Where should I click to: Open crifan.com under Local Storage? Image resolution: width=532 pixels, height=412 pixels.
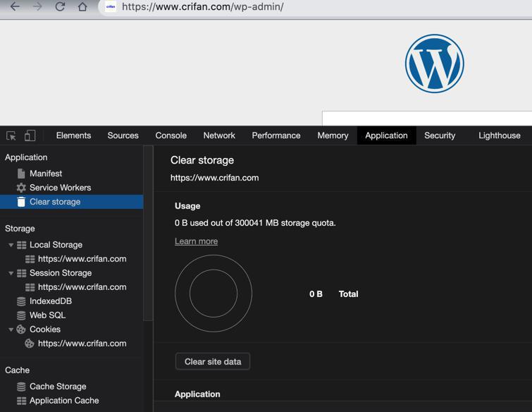[x=82, y=259]
